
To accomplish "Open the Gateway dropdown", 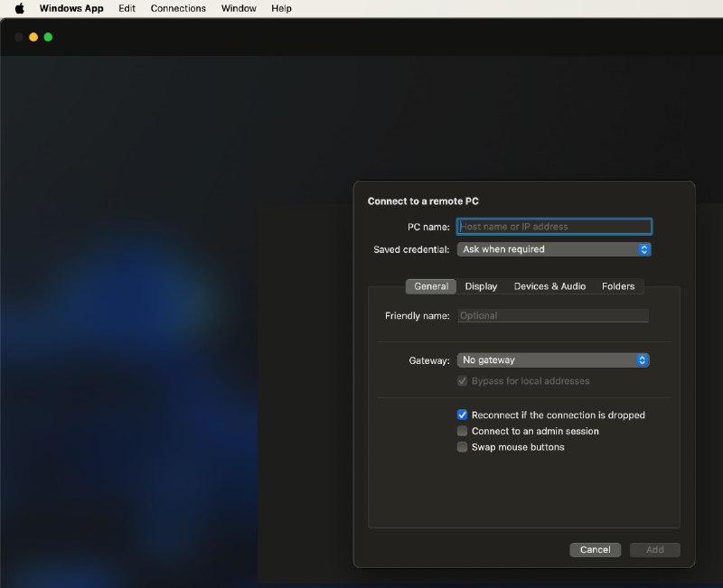I will 551,359.
